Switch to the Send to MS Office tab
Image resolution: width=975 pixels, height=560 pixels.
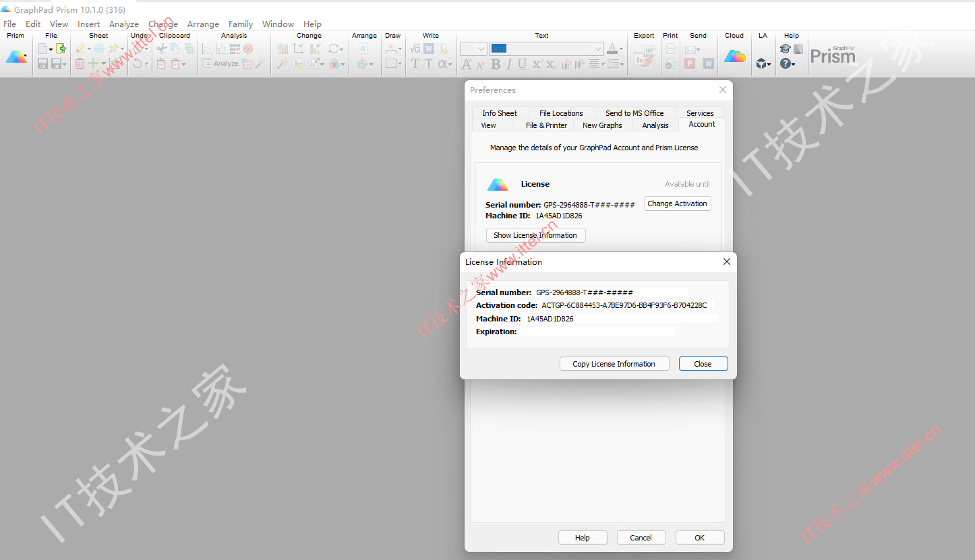coord(634,113)
